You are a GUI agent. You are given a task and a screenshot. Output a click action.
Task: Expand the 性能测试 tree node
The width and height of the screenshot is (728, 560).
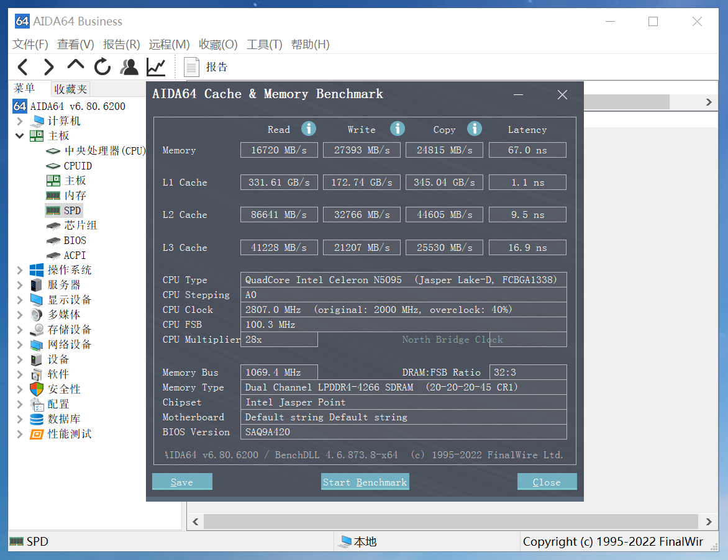[x=19, y=434]
